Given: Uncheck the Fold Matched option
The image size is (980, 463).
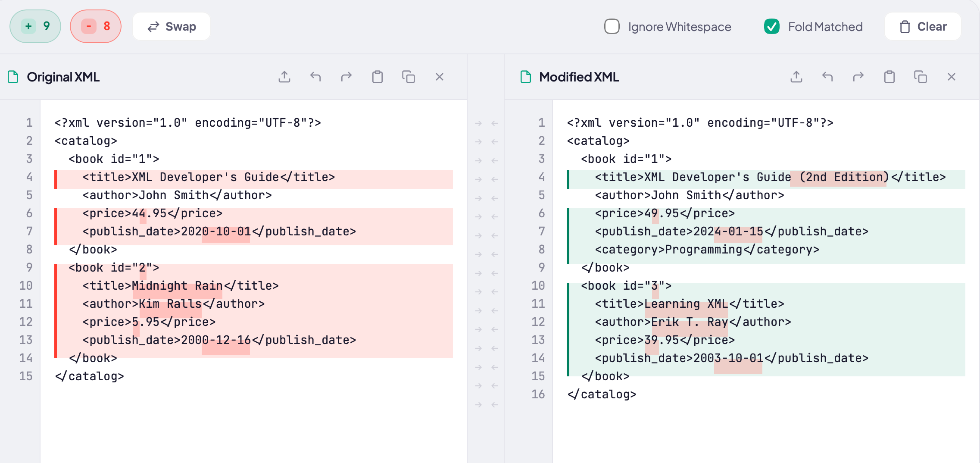Looking at the screenshot, I should pos(772,26).
